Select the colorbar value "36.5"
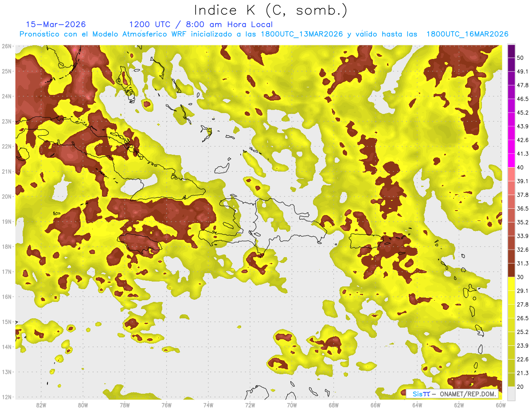The height and width of the screenshot is (411, 532). click(x=522, y=208)
